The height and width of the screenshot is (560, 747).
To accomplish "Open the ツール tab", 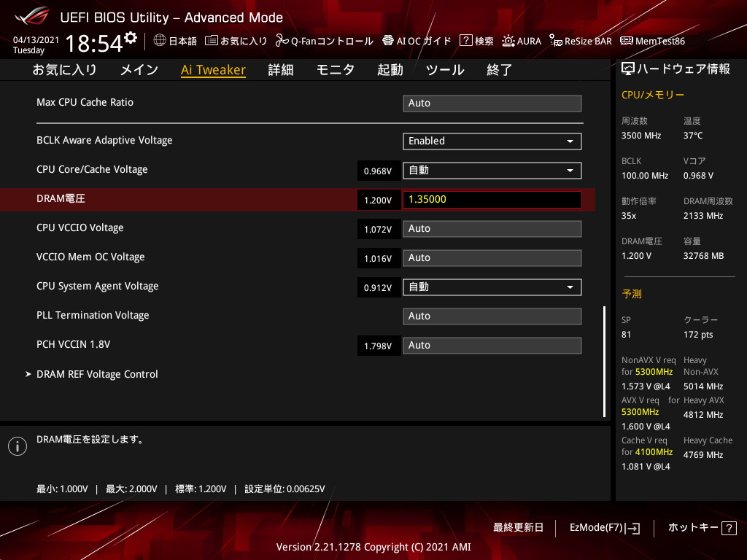I will (445, 70).
